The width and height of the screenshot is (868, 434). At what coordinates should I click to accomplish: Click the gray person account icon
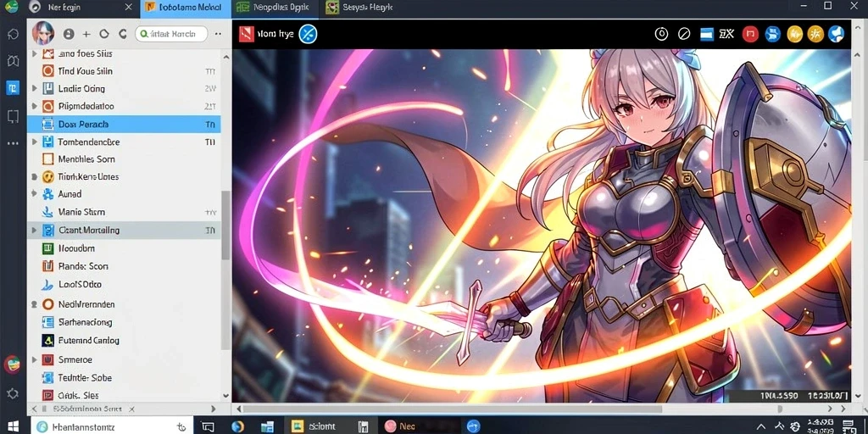click(69, 34)
